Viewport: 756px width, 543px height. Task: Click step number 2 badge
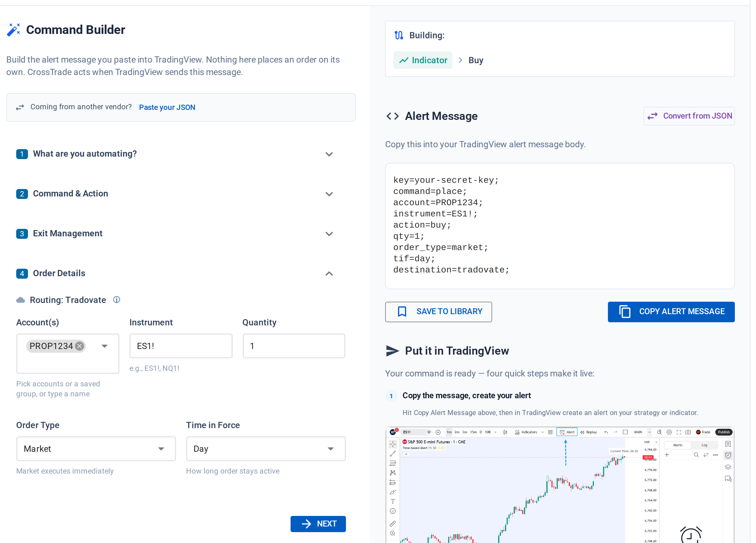coord(22,194)
